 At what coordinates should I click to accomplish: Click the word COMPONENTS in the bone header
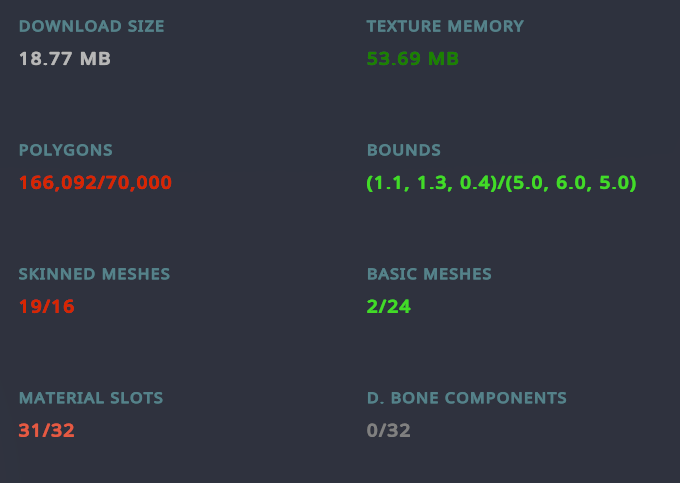(506, 398)
